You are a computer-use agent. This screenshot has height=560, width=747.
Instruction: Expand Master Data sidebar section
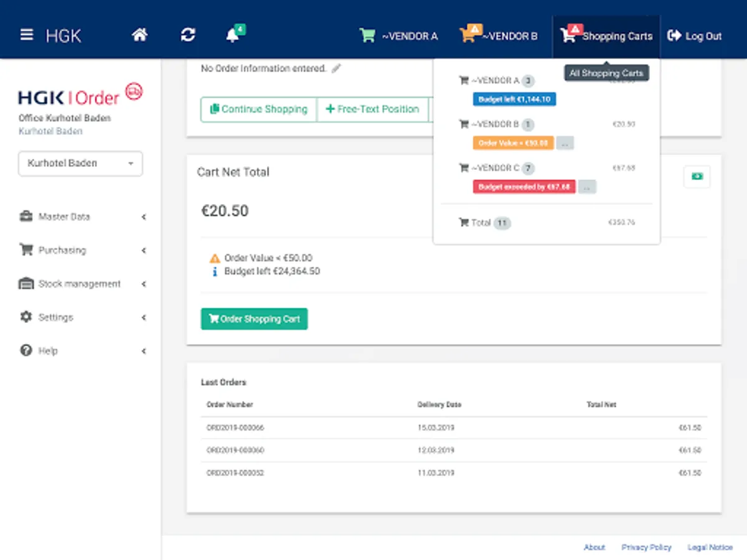tap(82, 217)
